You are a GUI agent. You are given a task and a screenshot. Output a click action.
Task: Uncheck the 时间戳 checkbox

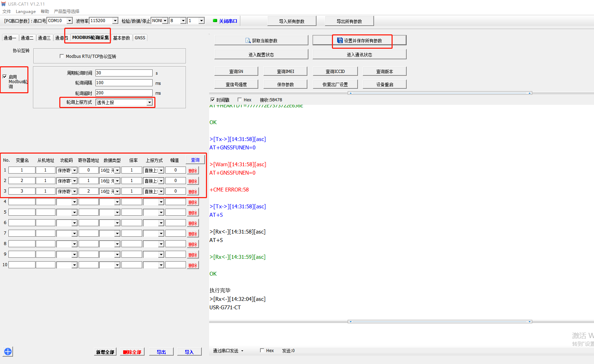pyautogui.click(x=212, y=100)
